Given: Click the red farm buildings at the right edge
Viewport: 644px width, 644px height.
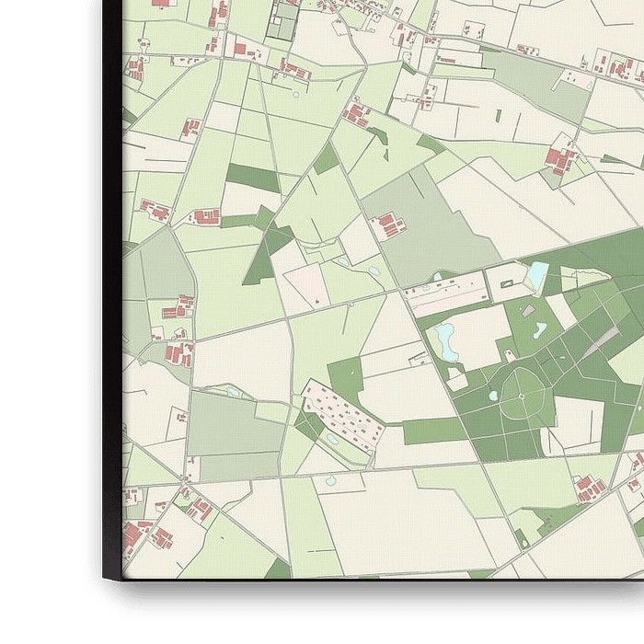Looking at the screenshot, I should 559,160.
